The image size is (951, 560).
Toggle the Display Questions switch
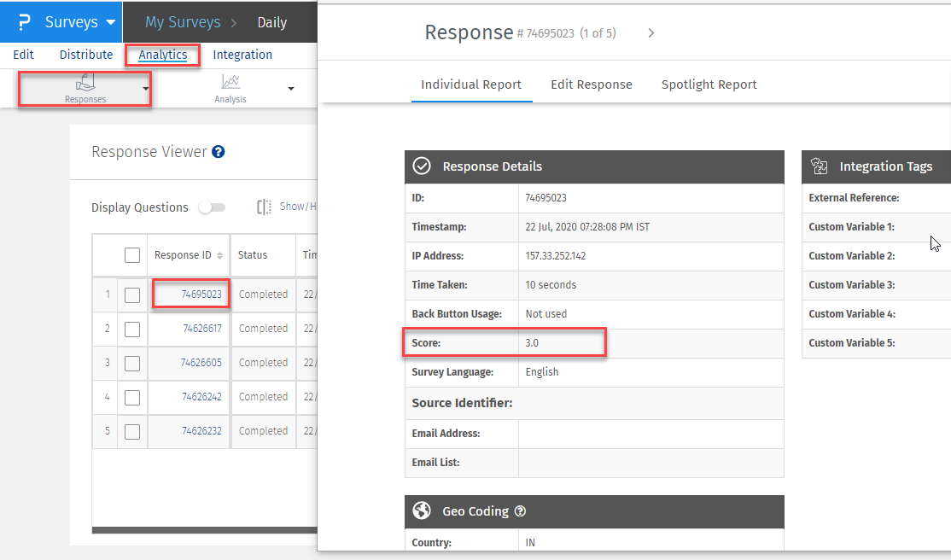[x=212, y=207]
